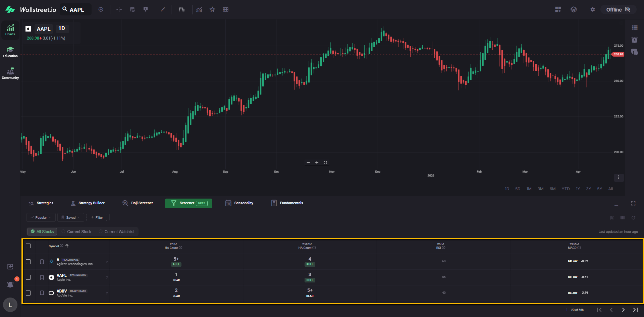Viewport: 644px width, 317px height.
Task: Open the chat bubbles panel
Action: (634, 52)
